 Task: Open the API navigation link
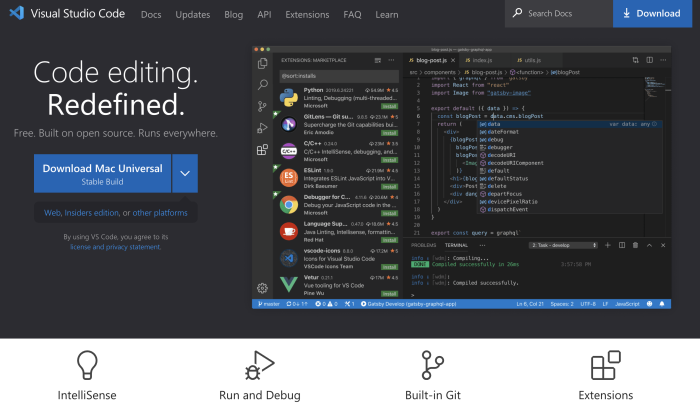click(264, 15)
